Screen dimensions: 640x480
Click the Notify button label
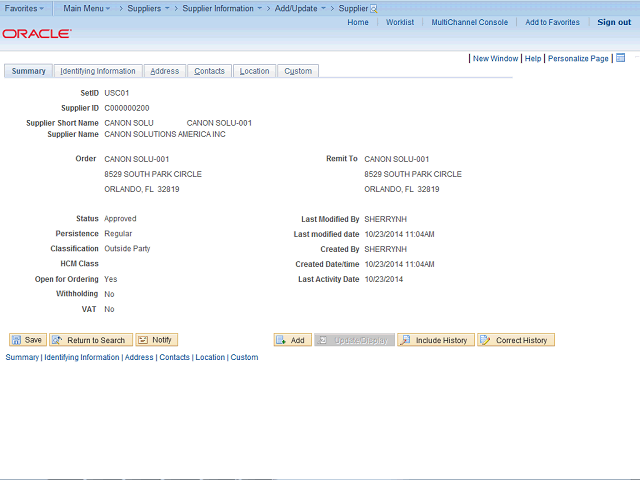click(162, 340)
